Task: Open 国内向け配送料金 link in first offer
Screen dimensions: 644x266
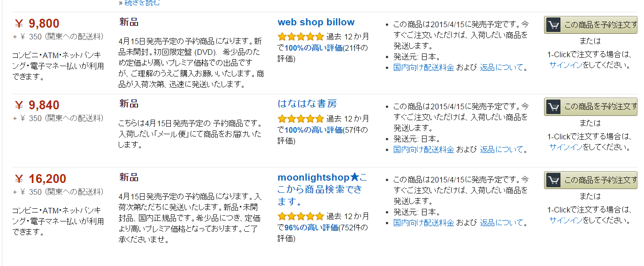Action: (x=424, y=68)
